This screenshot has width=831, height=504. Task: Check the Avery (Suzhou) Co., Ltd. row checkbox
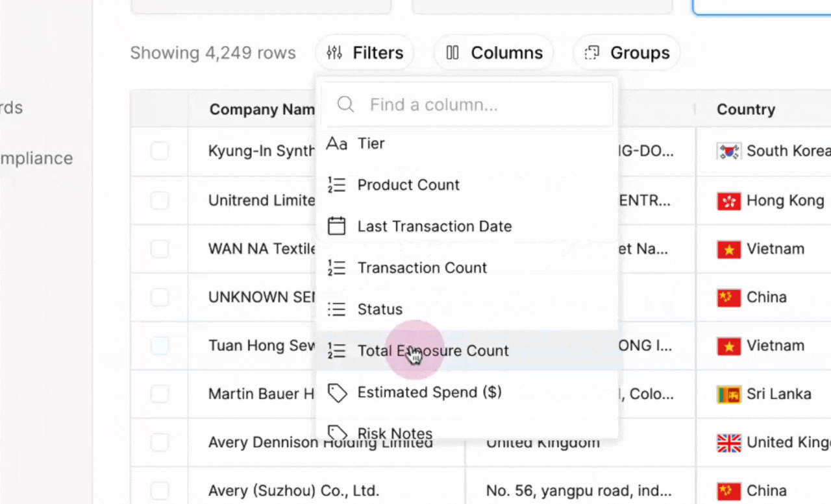tap(160, 490)
